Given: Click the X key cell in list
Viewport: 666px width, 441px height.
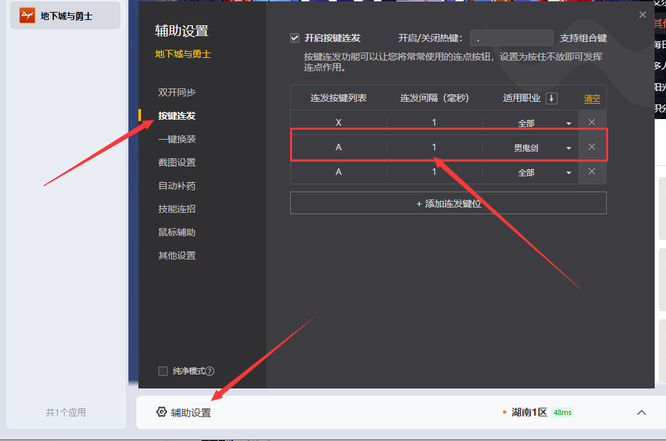Looking at the screenshot, I should click(x=339, y=122).
